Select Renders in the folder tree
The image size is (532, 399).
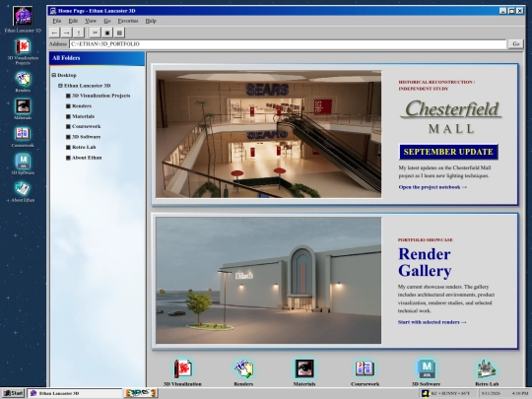(79, 105)
